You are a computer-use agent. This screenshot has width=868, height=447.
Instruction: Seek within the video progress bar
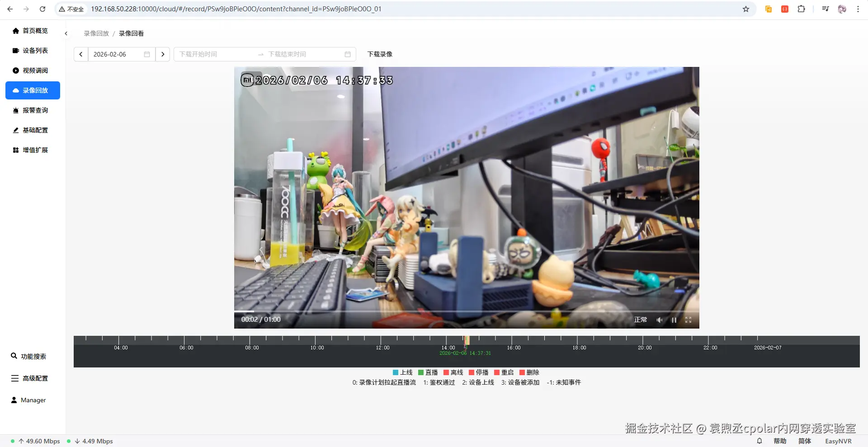(x=467, y=311)
